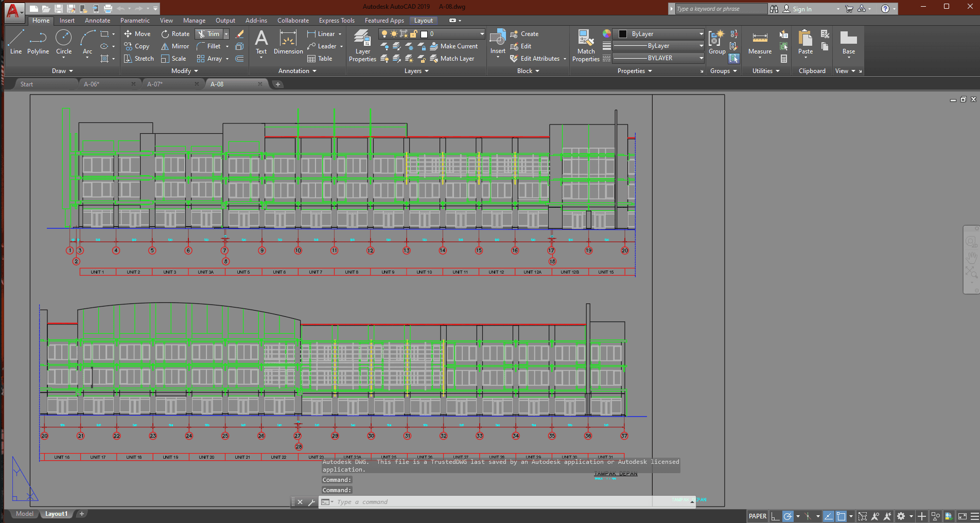The width and height of the screenshot is (980, 523).
Task: Open the layer selection dropdown
Action: [482, 34]
